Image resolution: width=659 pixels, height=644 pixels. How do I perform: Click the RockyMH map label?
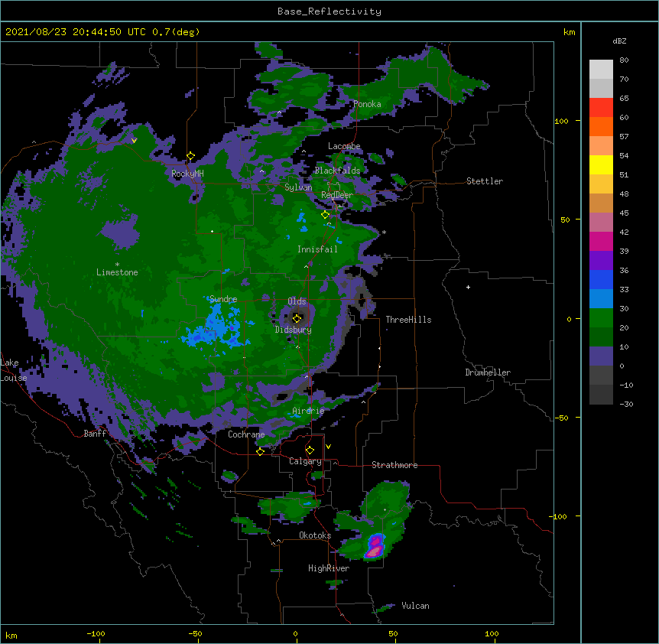[x=187, y=174]
